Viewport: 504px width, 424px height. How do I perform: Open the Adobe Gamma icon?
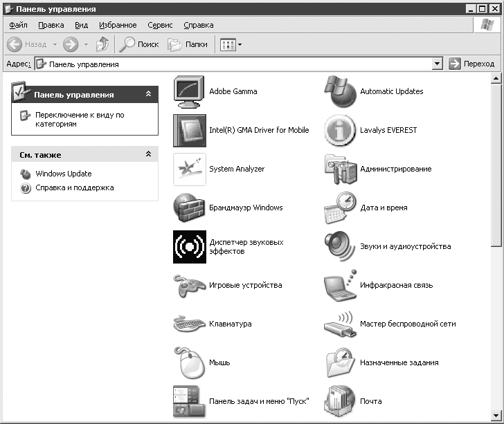[x=189, y=92]
